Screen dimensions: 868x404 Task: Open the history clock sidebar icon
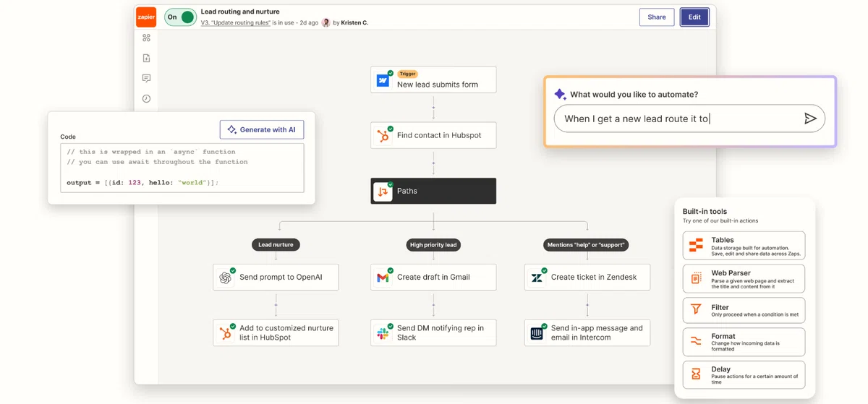coord(146,98)
